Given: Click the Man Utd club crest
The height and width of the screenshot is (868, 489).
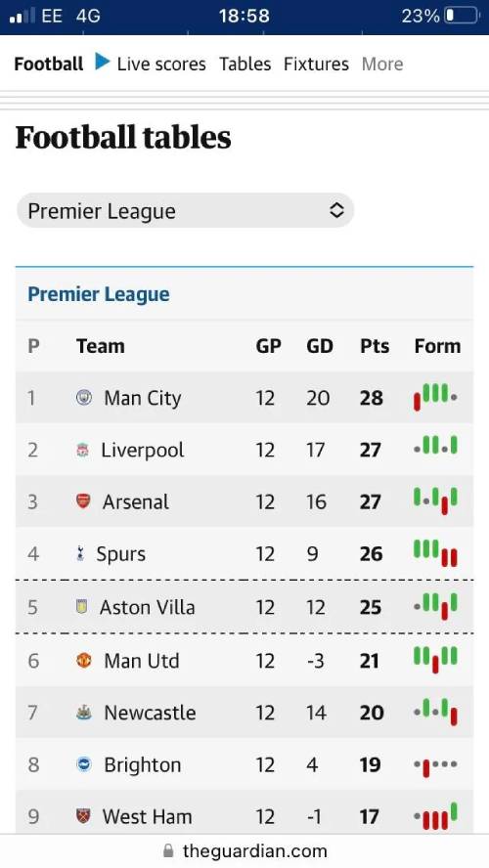Looking at the screenshot, I should point(84,660).
